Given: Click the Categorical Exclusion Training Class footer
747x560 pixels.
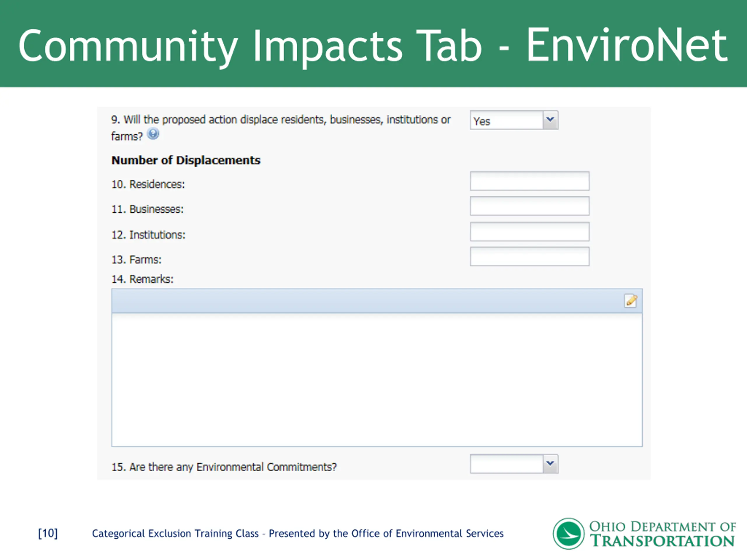Looking at the screenshot, I should pos(298,533).
